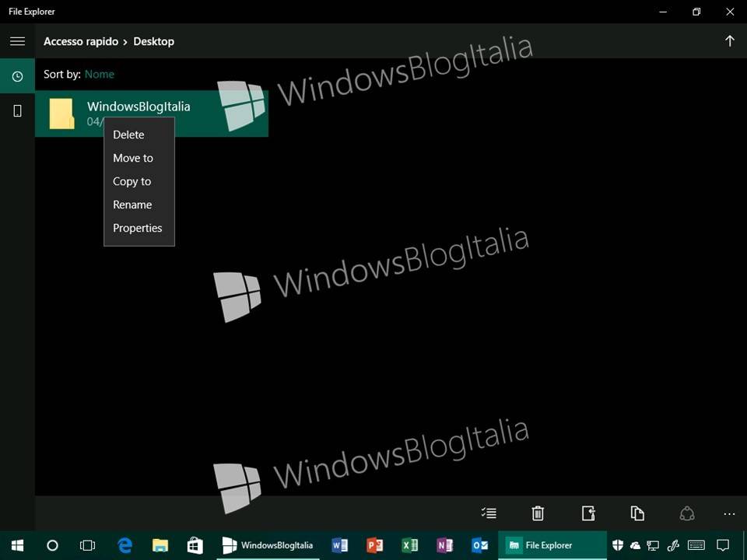Open Windows Defender tray icon
Image resolution: width=747 pixels, height=560 pixels.
click(x=618, y=545)
